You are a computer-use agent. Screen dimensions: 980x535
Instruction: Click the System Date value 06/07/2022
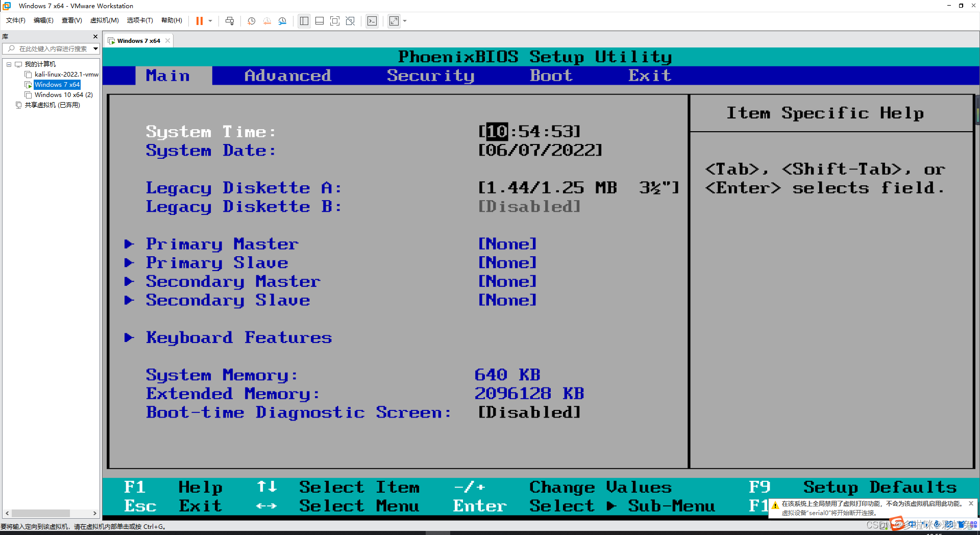[x=541, y=151]
